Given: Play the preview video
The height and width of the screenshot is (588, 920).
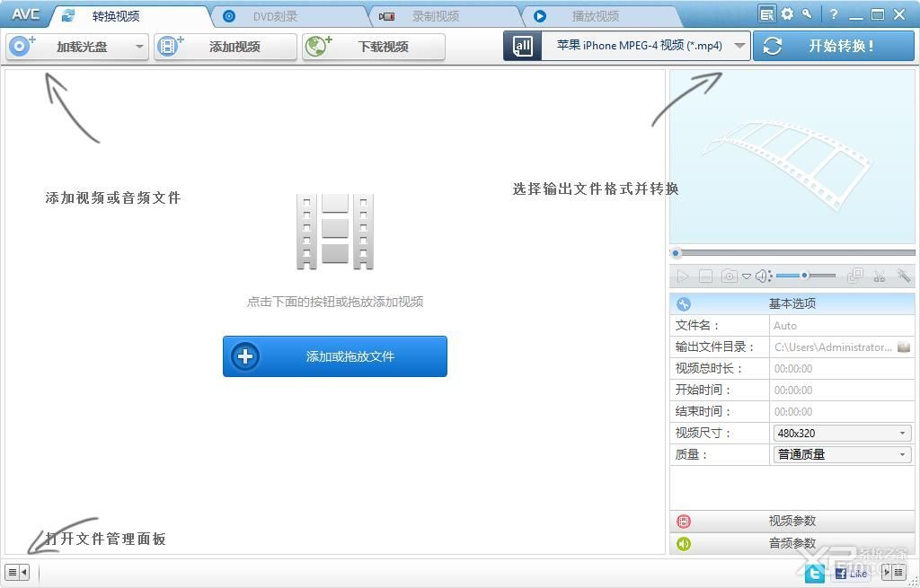Looking at the screenshot, I should [x=683, y=276].
